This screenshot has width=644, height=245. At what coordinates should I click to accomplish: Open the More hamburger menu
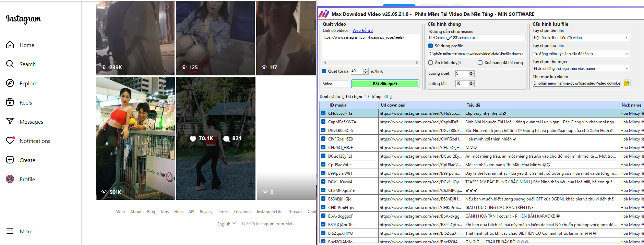click(x=10, y=231)
